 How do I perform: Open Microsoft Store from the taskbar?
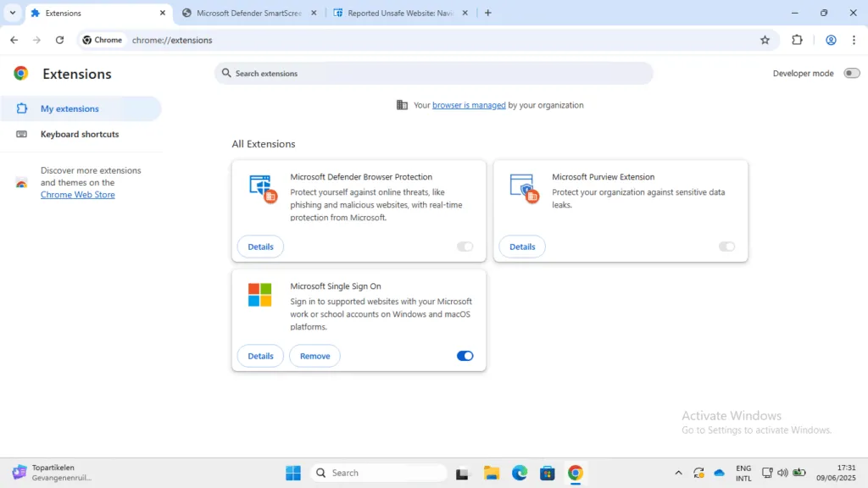548,473
